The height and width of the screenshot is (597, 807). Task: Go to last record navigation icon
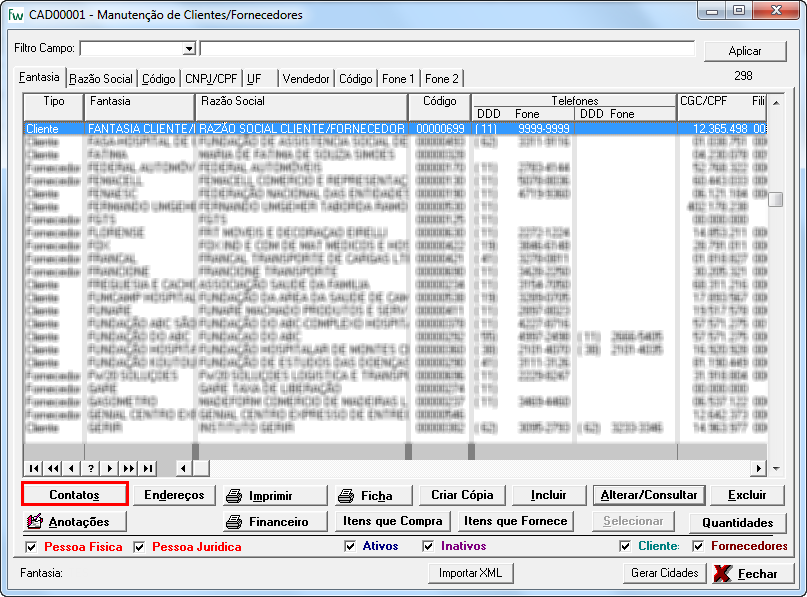pos(148,468)
